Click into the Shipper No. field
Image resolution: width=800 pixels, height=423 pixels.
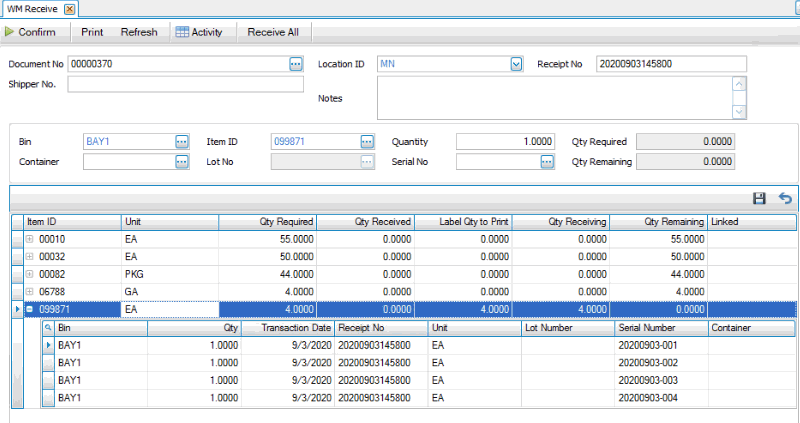point(185,84)
